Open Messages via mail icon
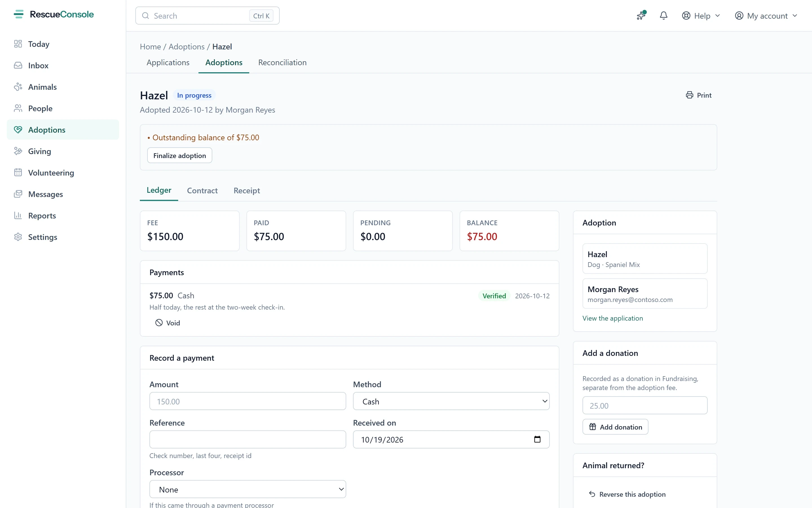812x508 pixels. pyautogui.click(x=18, y=194)
